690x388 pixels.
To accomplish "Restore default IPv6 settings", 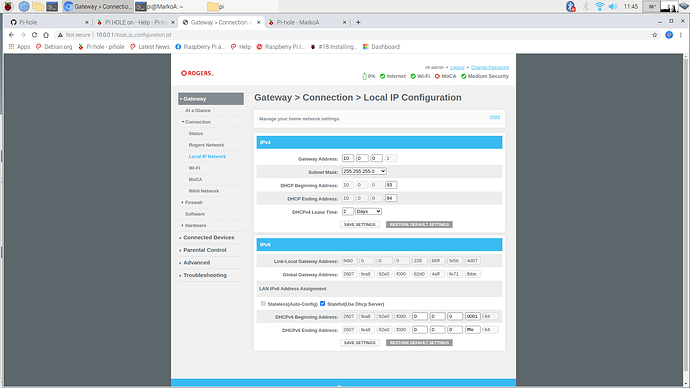I will 419,343.
